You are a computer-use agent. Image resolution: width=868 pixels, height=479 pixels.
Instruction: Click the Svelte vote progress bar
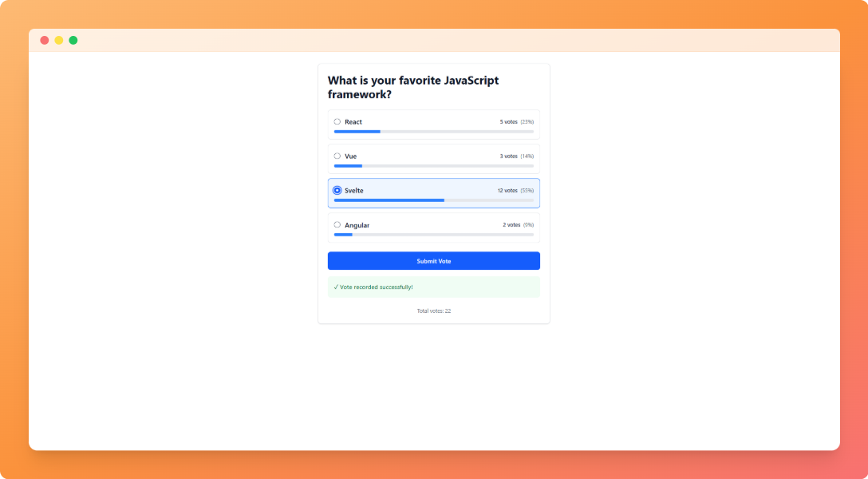[434, 200]
